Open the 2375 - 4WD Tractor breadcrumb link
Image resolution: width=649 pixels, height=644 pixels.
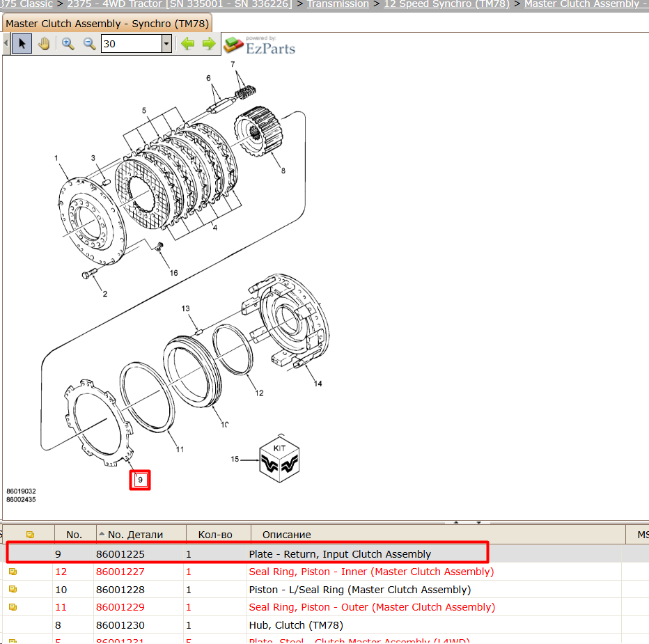click(180, 4)
